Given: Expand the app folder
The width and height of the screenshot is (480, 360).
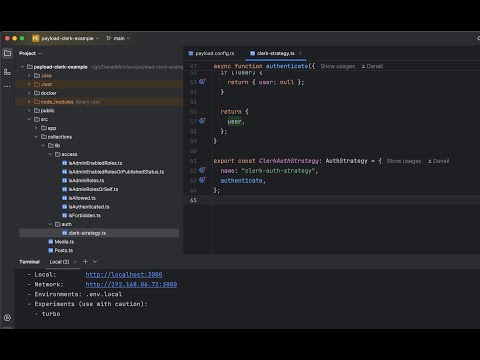Looking at the screenshot, I should pyautogui.click(x=36, y=128).
